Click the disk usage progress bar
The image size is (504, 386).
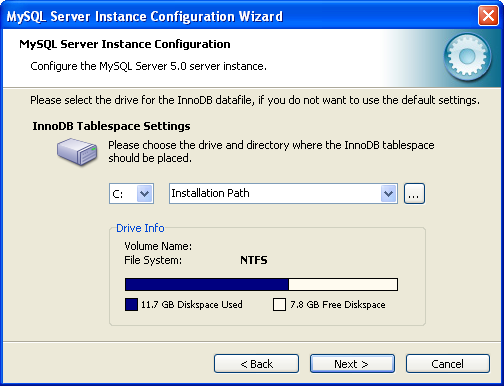[x=261, y=285]
